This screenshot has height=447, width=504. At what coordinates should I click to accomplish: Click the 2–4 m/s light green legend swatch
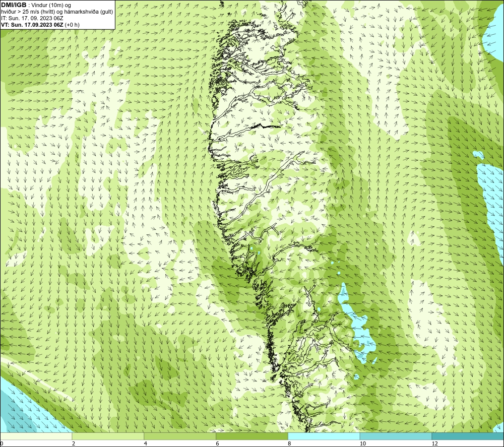coord(108,436)
